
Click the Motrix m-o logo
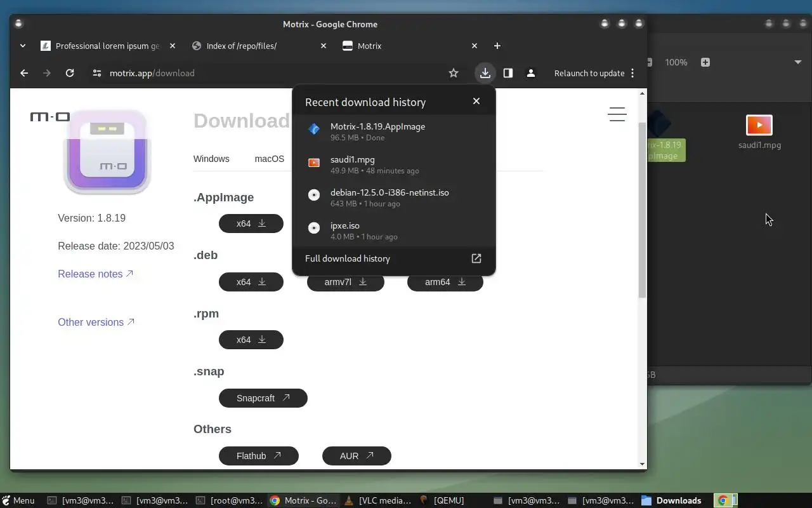pos(50,117)
